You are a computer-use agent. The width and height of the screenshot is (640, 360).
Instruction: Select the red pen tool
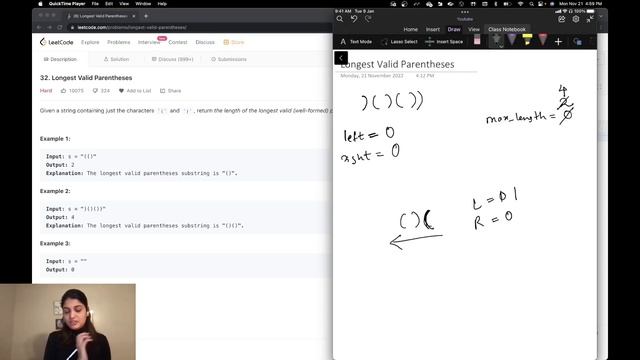pyautogui.click(x=542, y=40)
